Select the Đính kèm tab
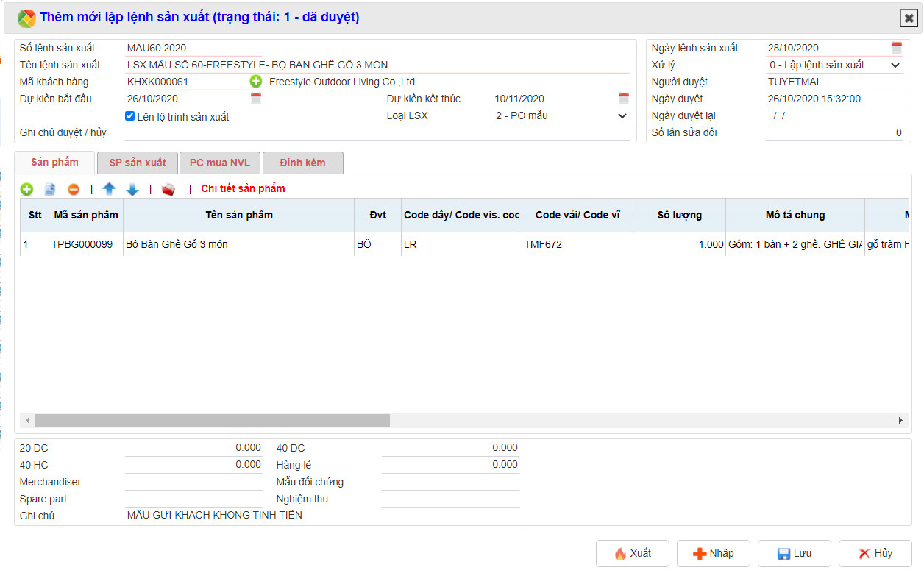This screenshot has height=573, width=924. (302, 163)
